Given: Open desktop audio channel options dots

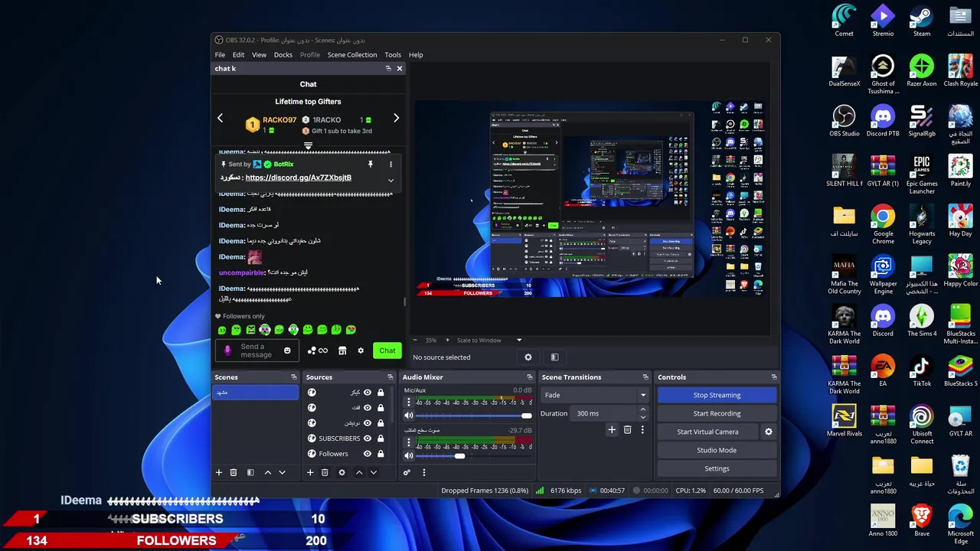Looking at the screenshot, I should (408, 442).
